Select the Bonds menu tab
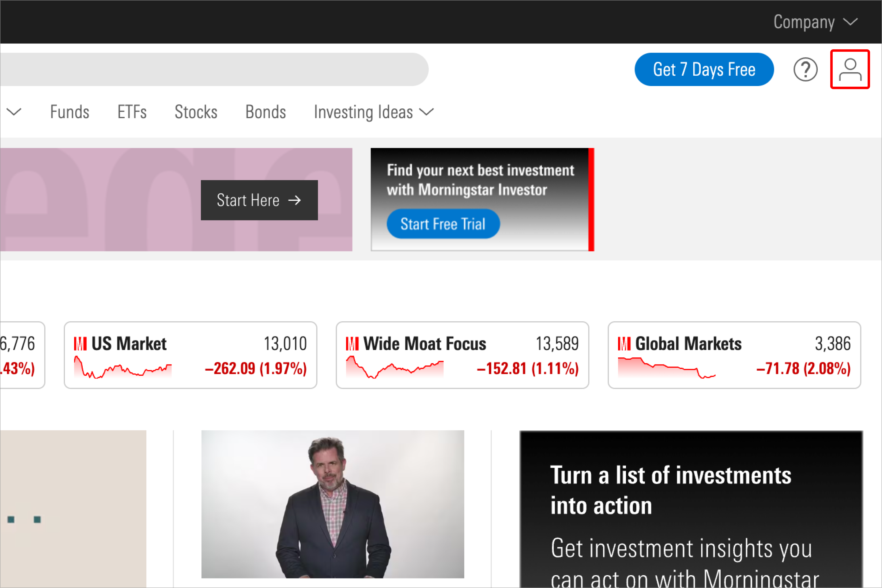 click(265, 111)
